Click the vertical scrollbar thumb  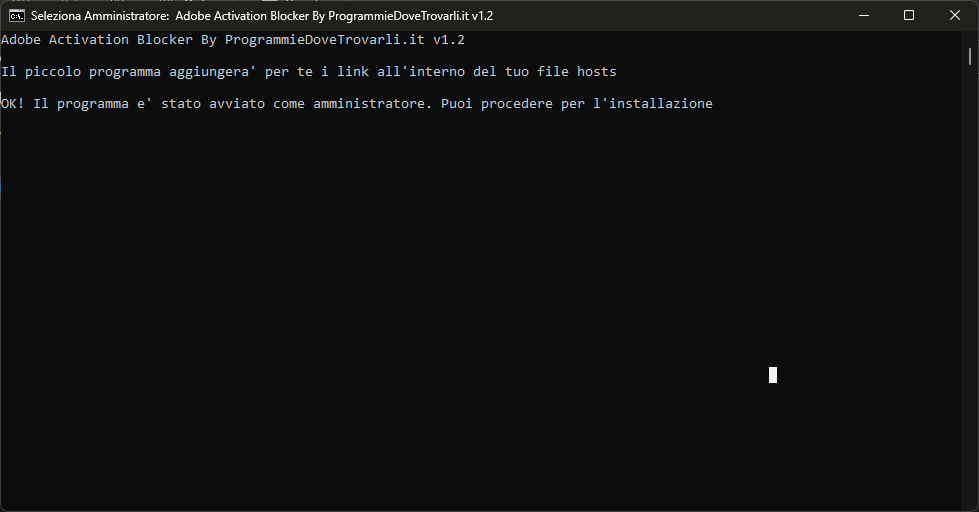(x=970, y=57)
